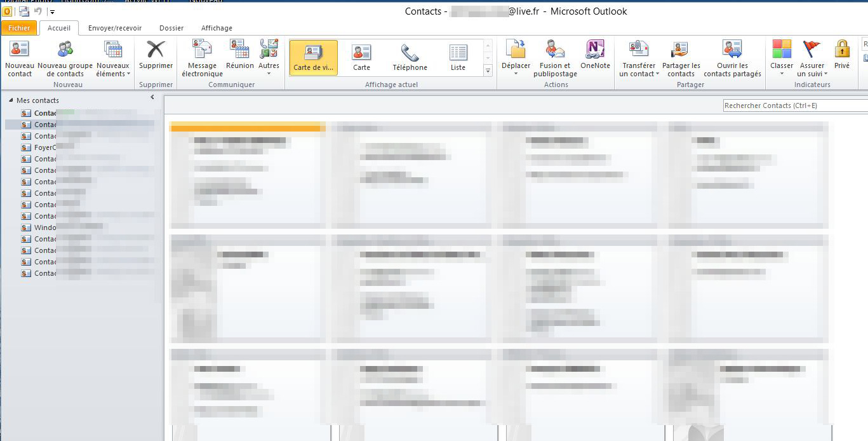Image resolution: width=868 pixels, height=441 pixels.
Task: Schedule a Réunion with contact
Action: point(239,55)
